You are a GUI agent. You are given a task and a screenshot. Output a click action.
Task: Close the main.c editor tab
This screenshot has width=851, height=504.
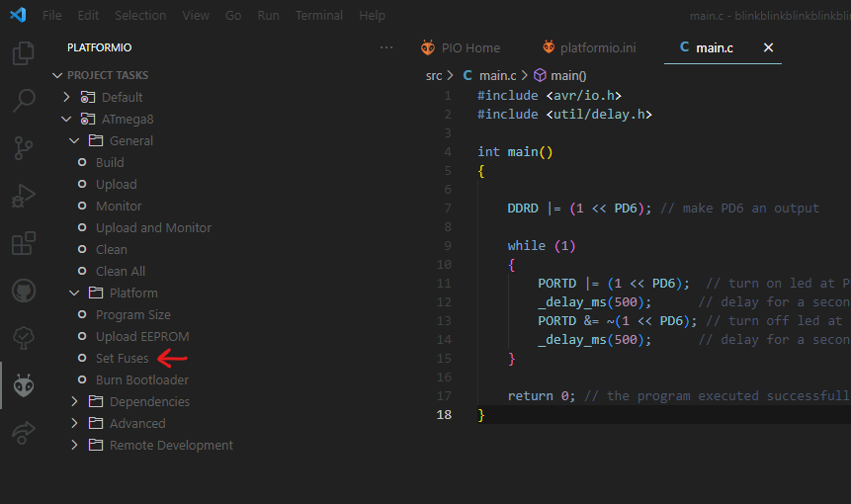(768, 47)
